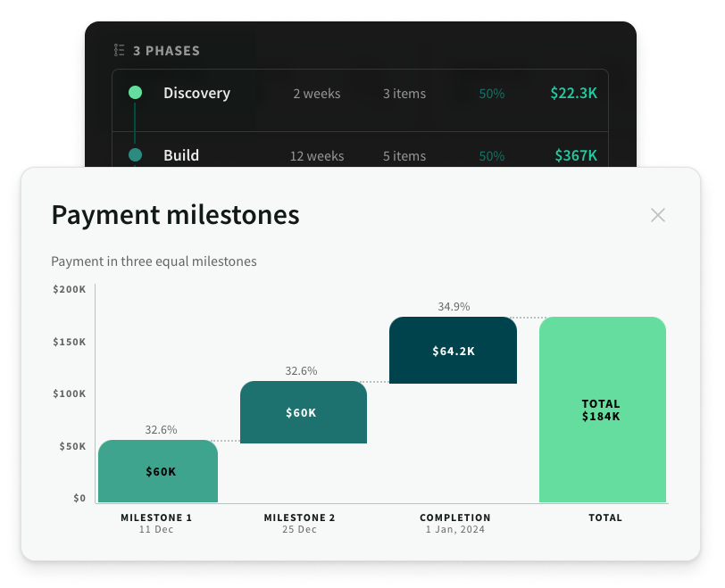Click the phases list icon
Viewport: 725px width, 588px height.
(119, 51)
